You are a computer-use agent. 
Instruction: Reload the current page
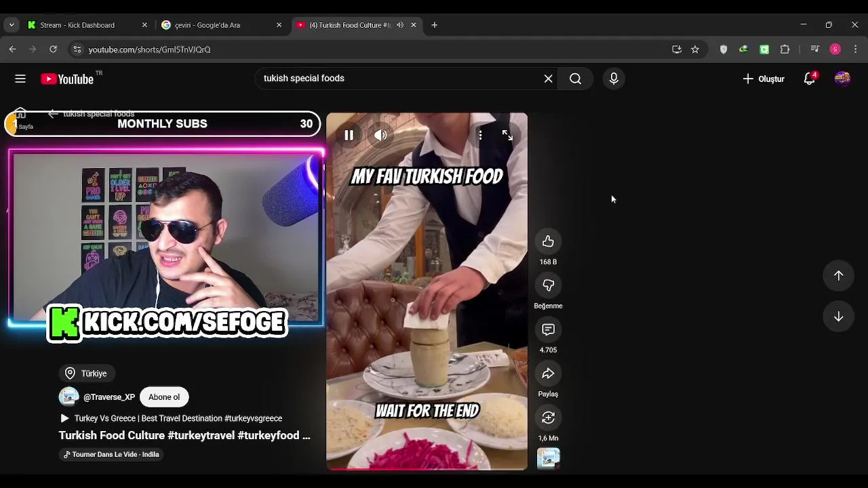[x=53, y=49]
